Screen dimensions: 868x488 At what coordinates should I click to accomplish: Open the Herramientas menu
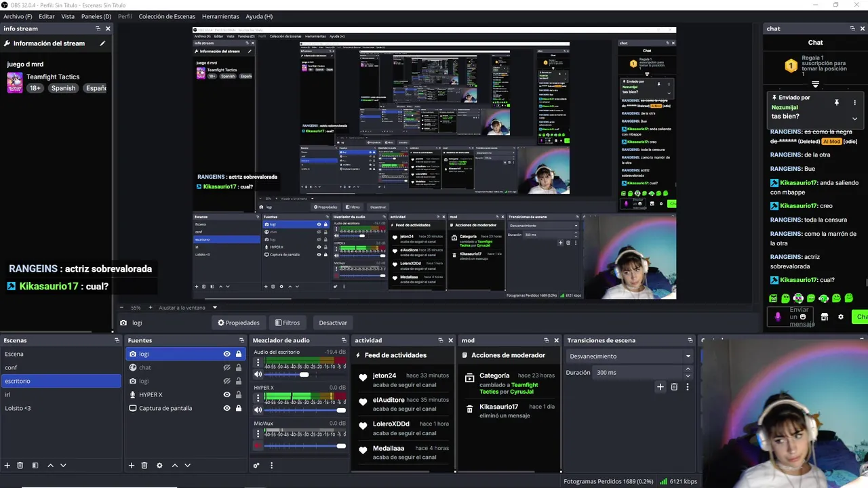[x=220, y=16]
